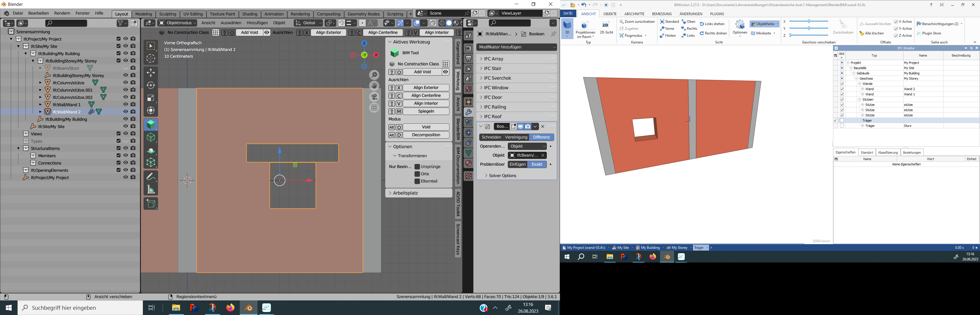
Task: Open the Modifier wrench properties tab
Action: click(468, 112)
